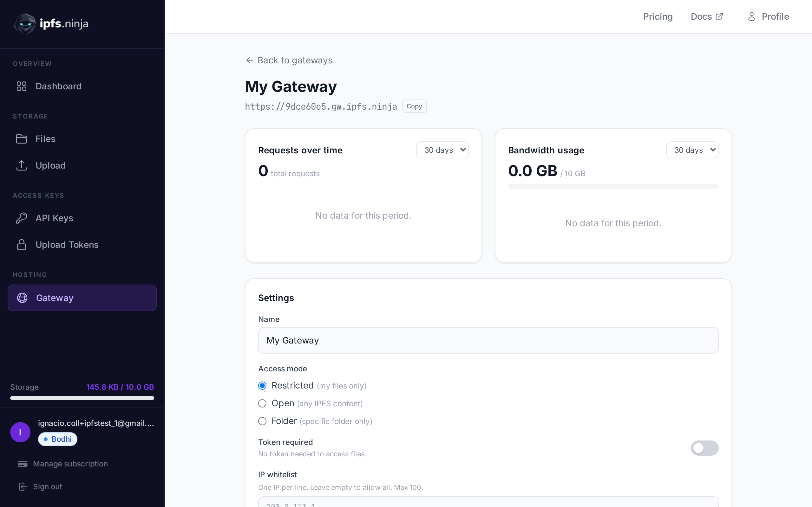Screen dimensions: 812x507
Task: Click the Upload Tokens padlock icon
Action: click(22, 244)
